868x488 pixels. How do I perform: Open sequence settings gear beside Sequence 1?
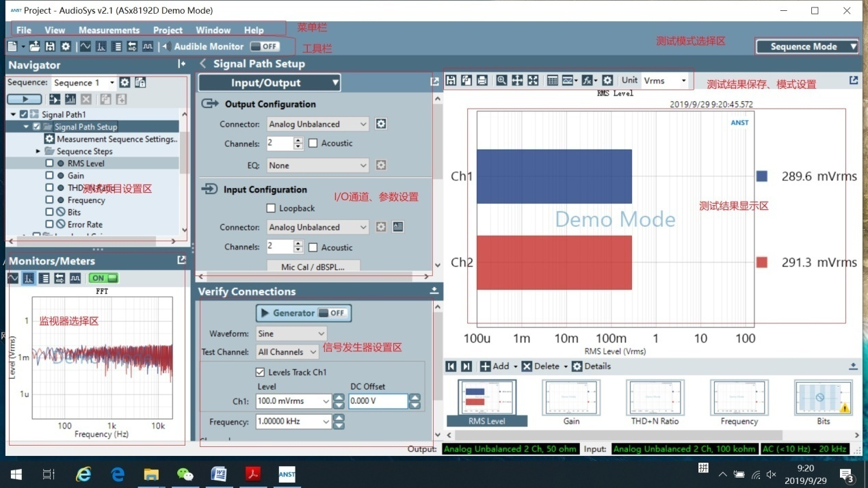tap(124, 83)
